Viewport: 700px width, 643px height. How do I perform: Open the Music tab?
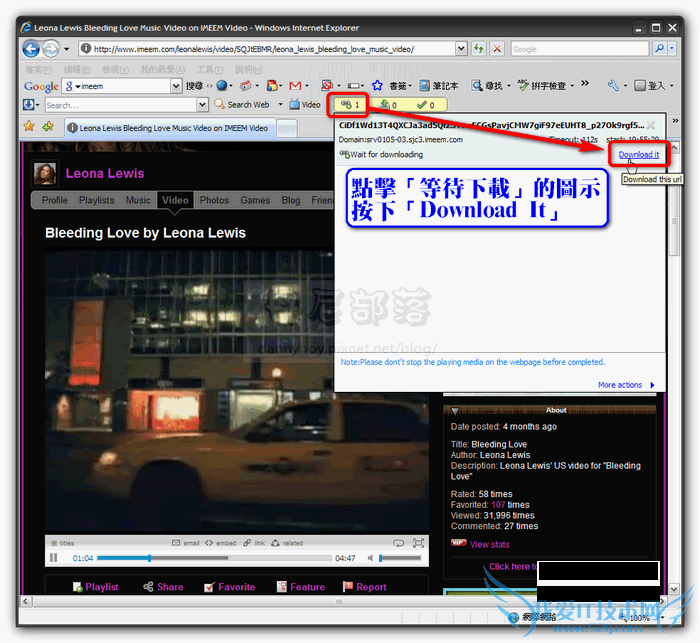click(x=138, y=200)
